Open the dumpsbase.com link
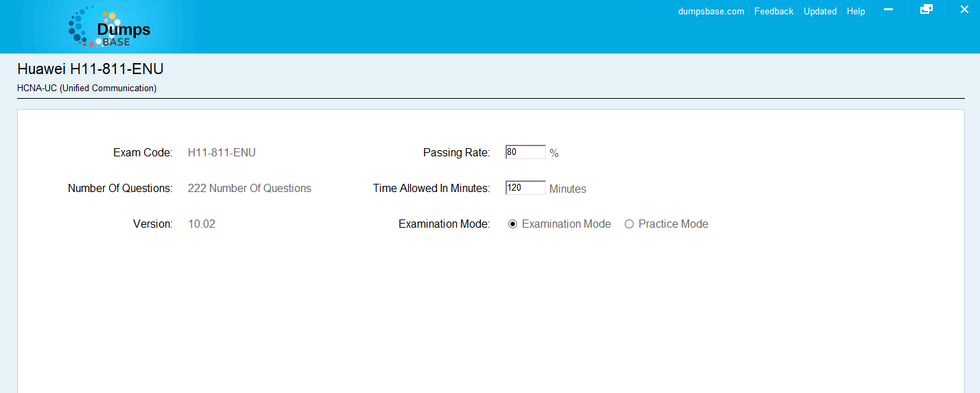The image size is (980, 393). click(710, 11)
